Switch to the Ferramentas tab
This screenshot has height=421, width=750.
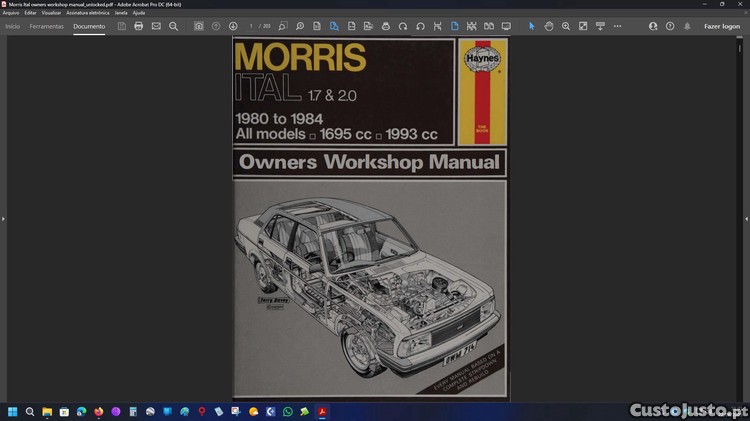(x=46, y=26)
